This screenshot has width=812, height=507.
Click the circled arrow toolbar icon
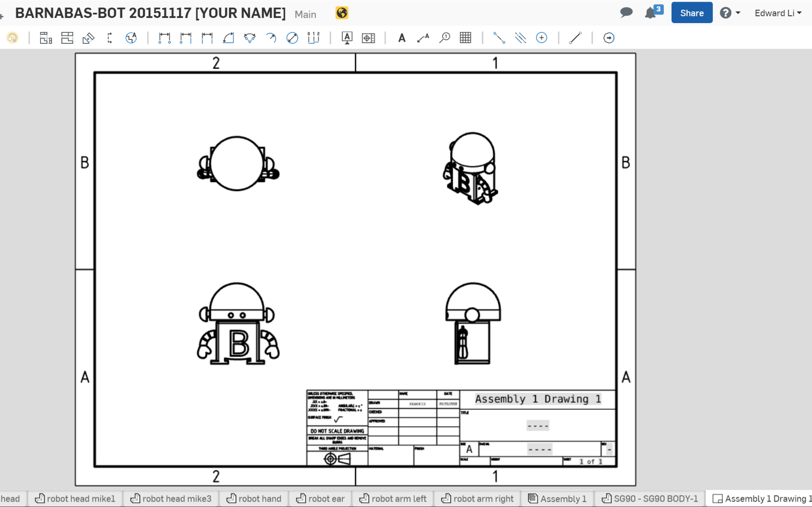(609, 38)
